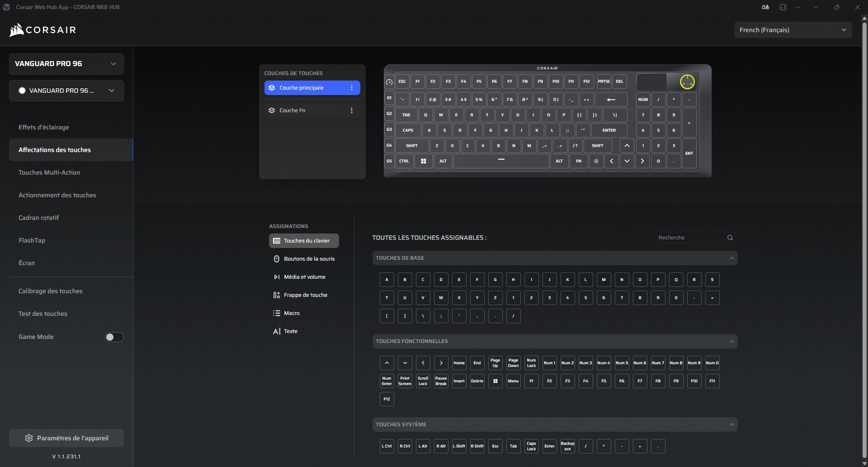This screenshot has width=868, height=467.
Task: Open the VANGUARD PRO 96 device dropdown
Action: click(66, 64)
